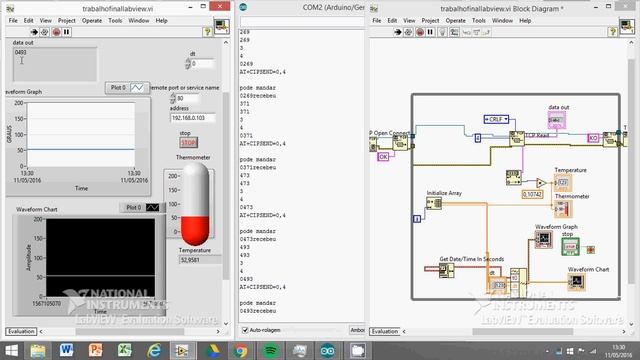This screenshot has width=640, height=360.
Task: Open context help in front panel toolbar
Action: click(207, 32)
